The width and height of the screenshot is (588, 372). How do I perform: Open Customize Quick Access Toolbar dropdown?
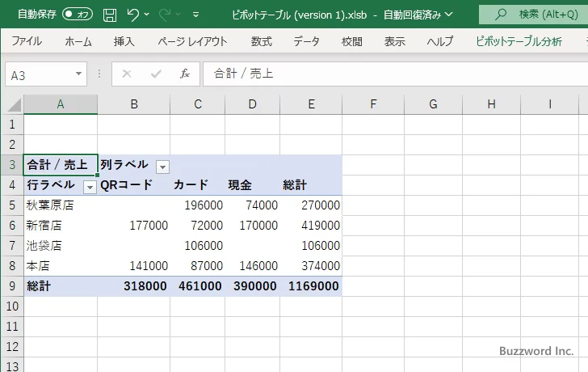click(195, 15)
